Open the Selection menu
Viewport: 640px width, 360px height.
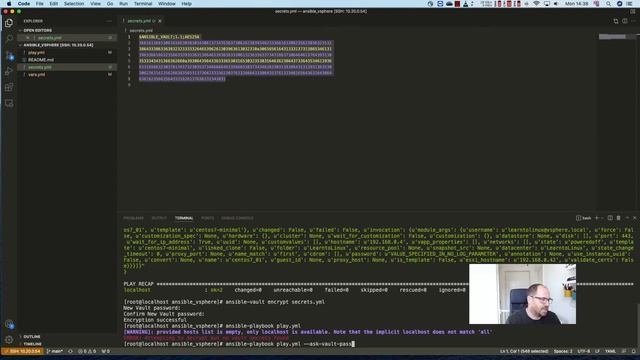74,4
